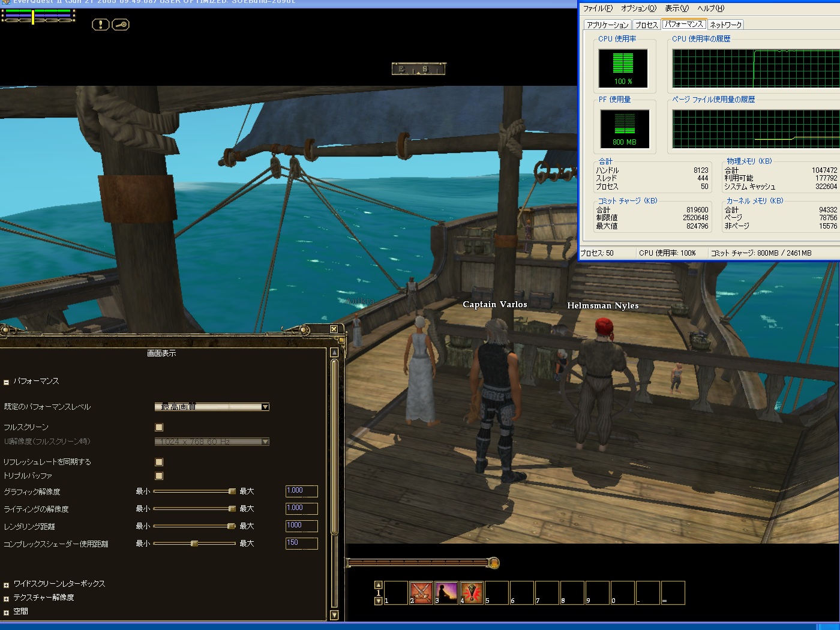The image size is (840, 630).
Task: Select empty hotbar slot 1
Action: click(396, 592)
